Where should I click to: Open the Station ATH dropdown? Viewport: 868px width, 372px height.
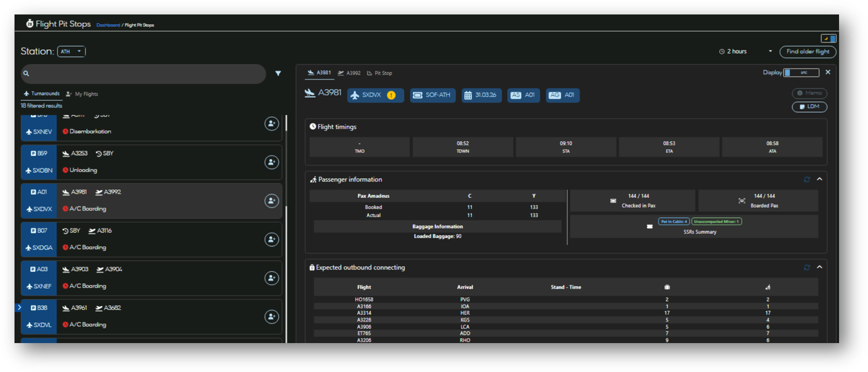pos(71,51)
